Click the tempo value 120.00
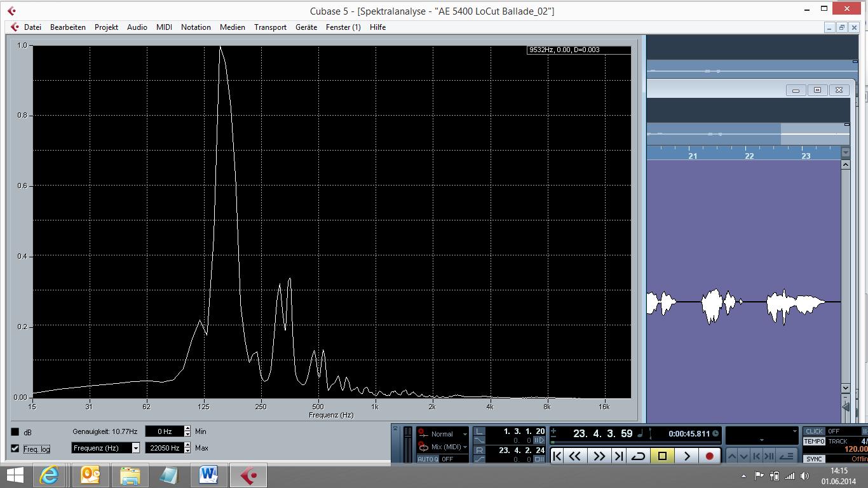Screen dimensions: 868x488 coord(855,449)
